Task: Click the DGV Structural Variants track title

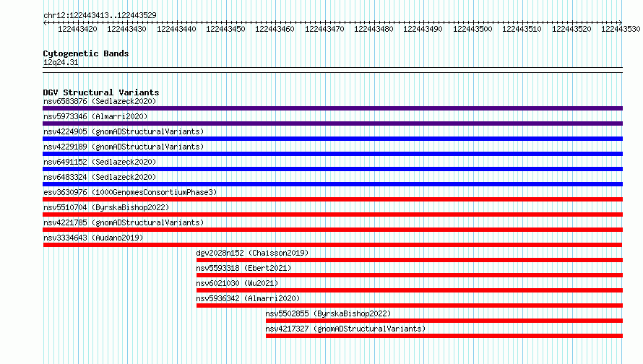Action: coord(101,92)
